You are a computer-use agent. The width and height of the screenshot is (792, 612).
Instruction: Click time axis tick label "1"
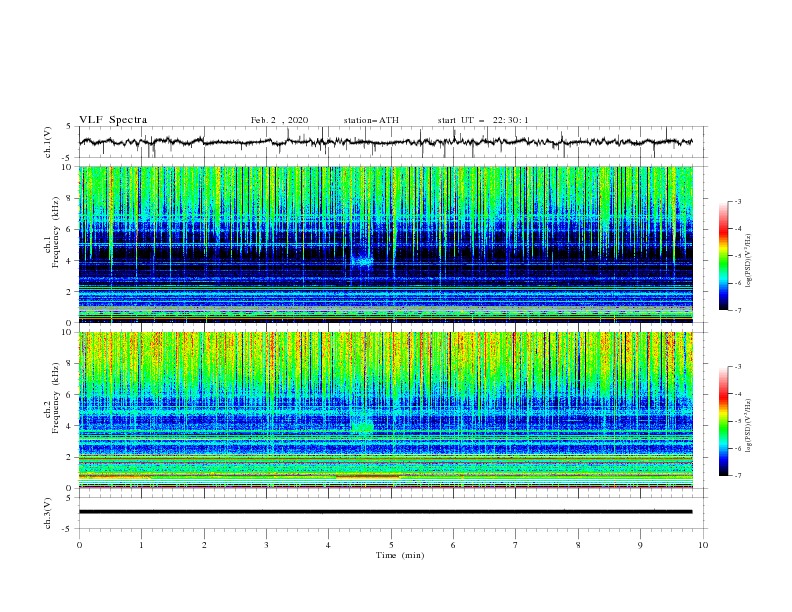(141, 545)
